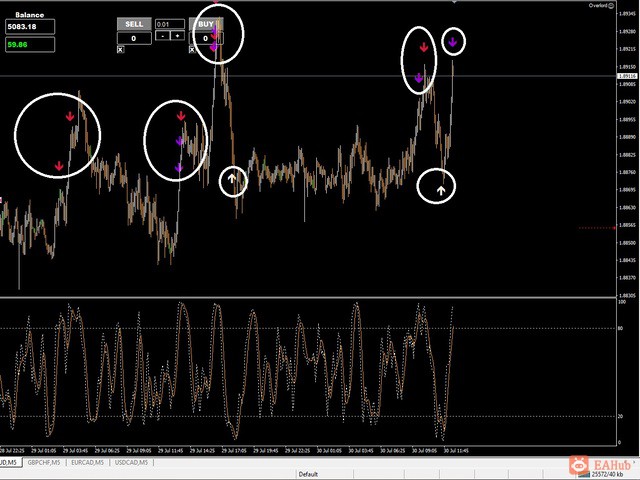This screenshot has height=480, width=640.
Task: Toggle the X box under BUY counter
Action: pos(192,49)
